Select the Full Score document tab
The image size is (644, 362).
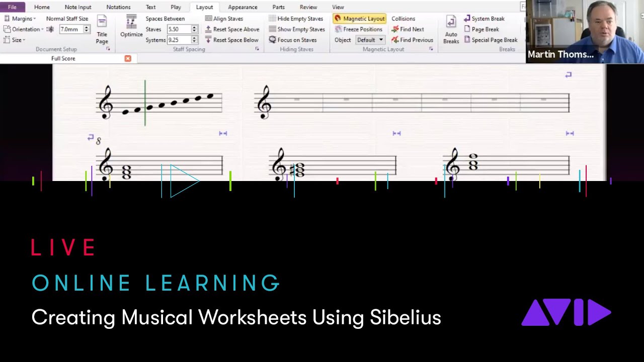pos(63,58)
